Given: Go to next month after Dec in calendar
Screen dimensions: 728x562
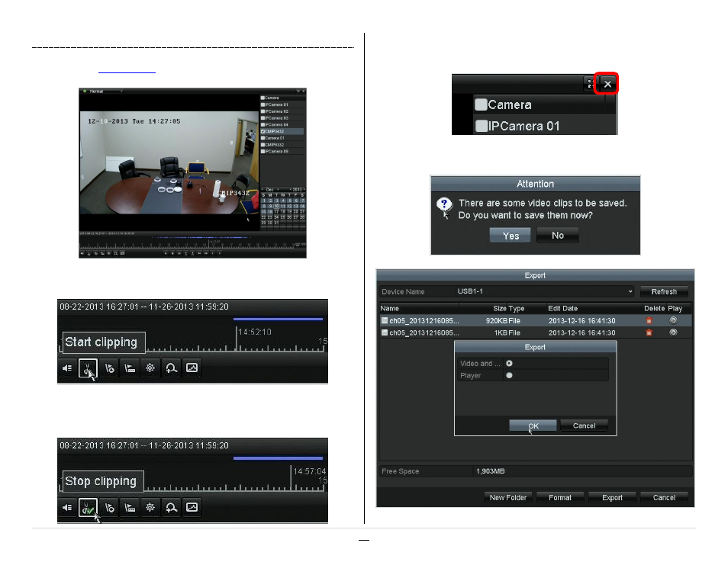Looking at the screenshot, I should (278, 189).
